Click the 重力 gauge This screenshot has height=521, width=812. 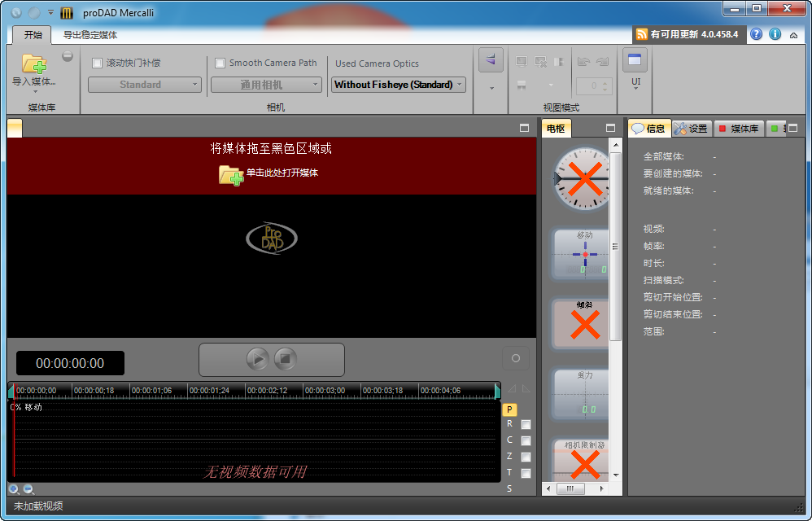(581, 393)
